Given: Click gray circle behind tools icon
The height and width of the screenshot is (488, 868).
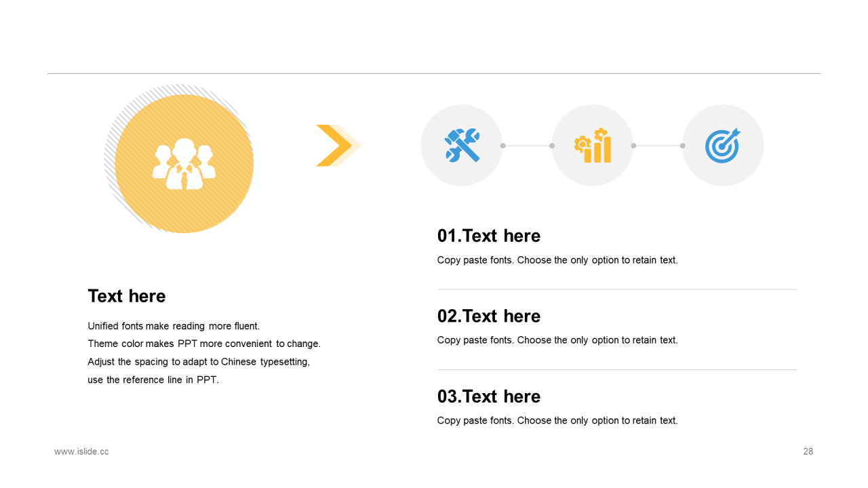Looking at the screenshot, I should point(462,145).
